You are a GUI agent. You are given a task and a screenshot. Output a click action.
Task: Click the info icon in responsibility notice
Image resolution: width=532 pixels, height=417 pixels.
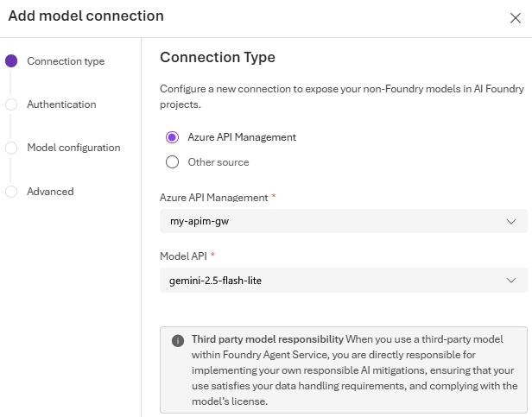point(178,340)
